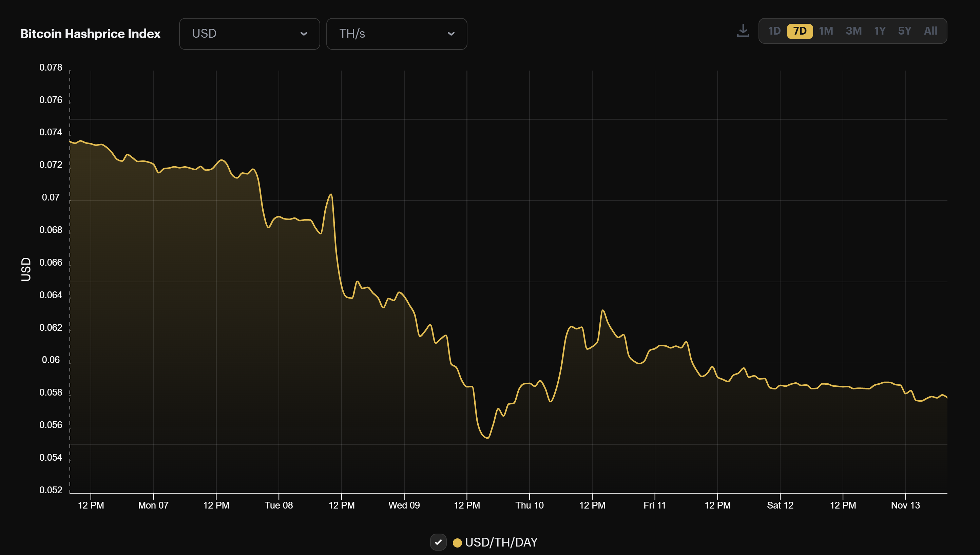Click the yellow USD/TH/DAY legend dot
Viewport: 980px width, 555px height.
[x=458, y=542]
